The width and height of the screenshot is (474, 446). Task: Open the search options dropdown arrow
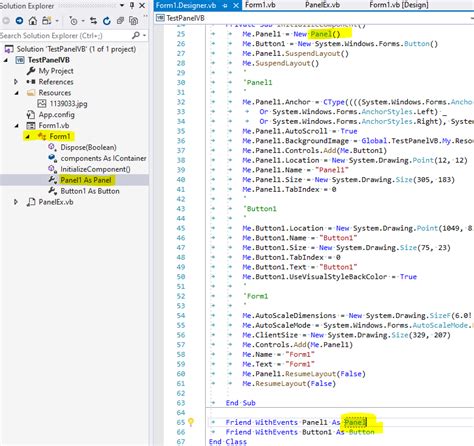[144, 35]
